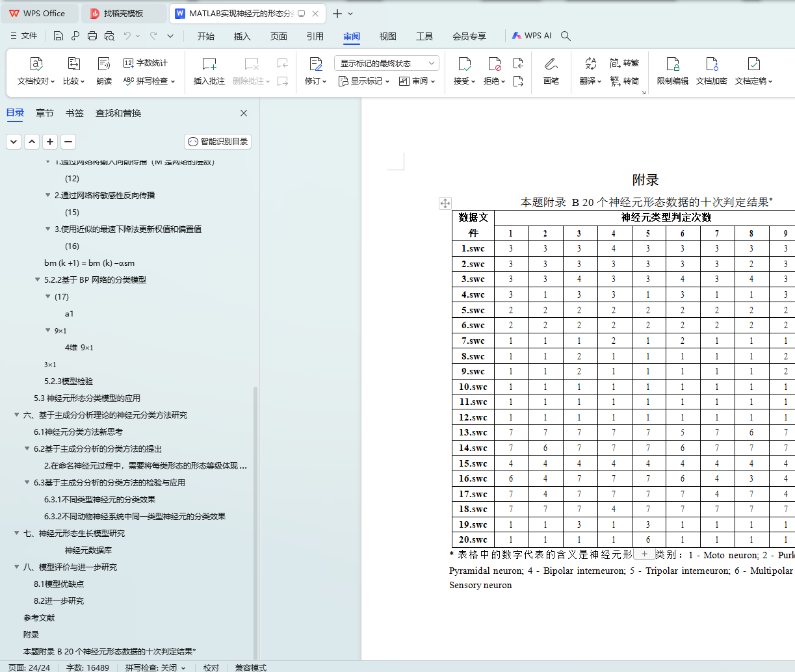Click 文档加密 document encryption icon
Image resolution: width=795 pixels, height=672 pixels.
coord(712,64)
